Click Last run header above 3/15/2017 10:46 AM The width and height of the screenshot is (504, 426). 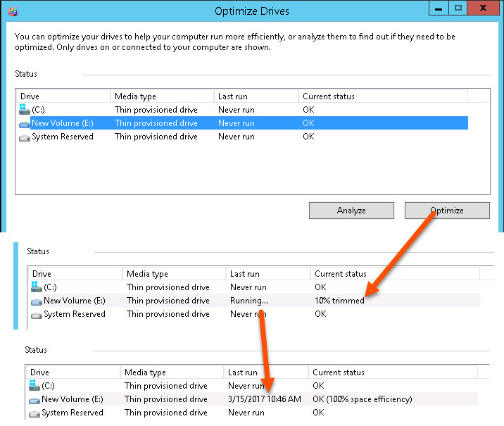[x=266, y=372]
